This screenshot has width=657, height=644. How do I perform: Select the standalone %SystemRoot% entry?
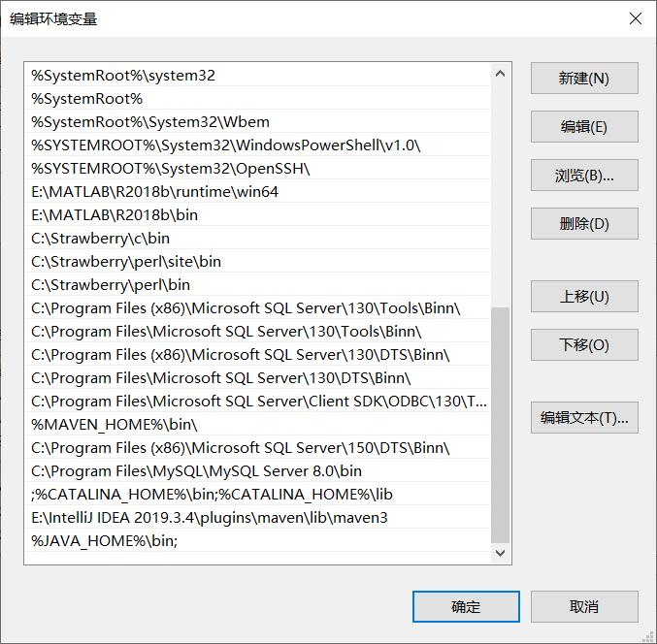(257, 99)
